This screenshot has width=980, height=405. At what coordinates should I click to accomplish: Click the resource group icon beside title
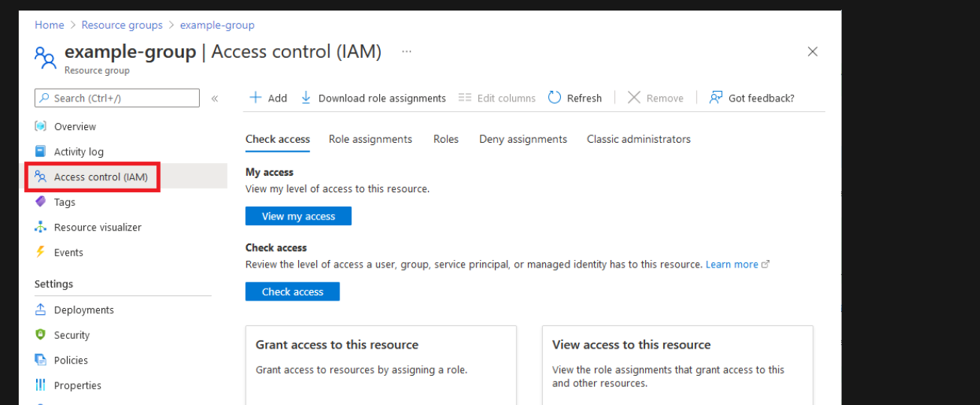45,57
